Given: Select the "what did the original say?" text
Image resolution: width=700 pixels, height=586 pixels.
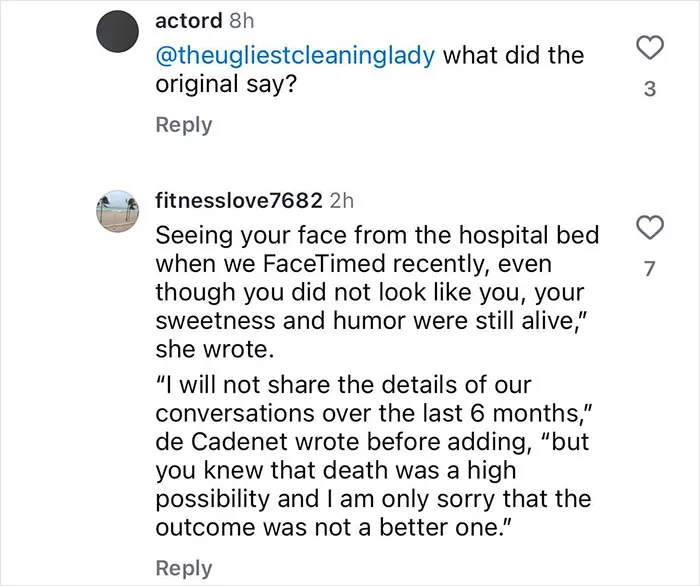Looking at the screenshot, I should click(370, 70).
